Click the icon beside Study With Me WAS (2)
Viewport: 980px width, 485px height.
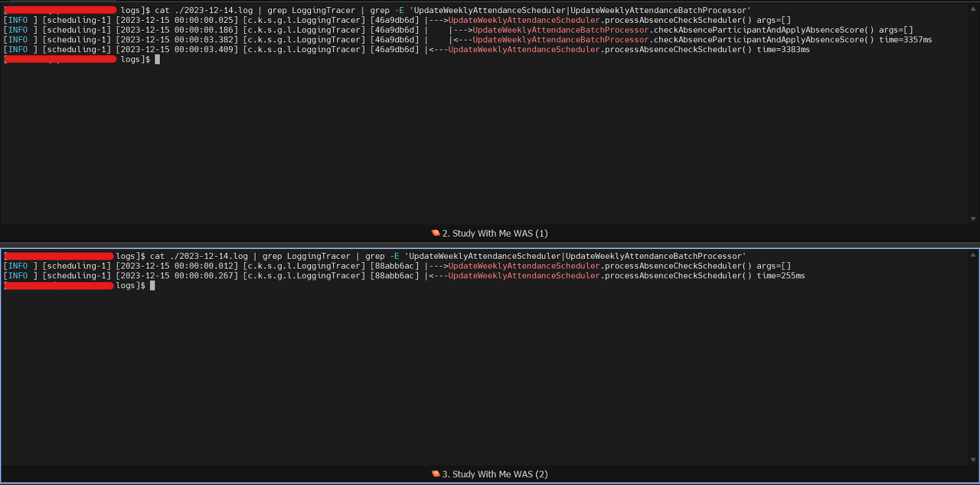[x=436, y=474]
